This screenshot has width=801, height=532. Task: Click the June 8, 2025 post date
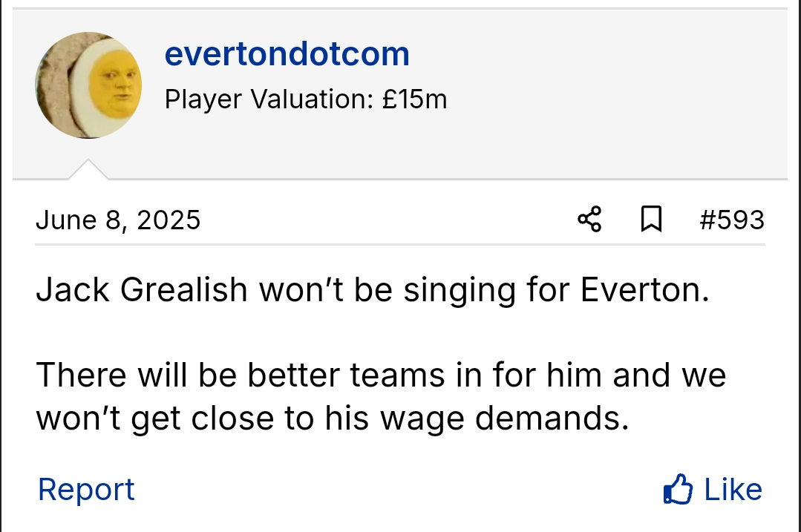118,220
